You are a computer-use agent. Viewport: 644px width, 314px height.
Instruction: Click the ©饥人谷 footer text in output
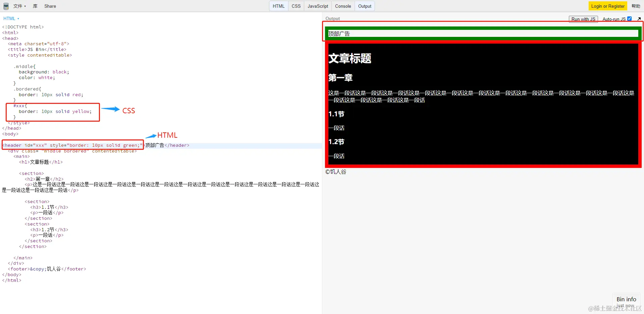(335, 172)
